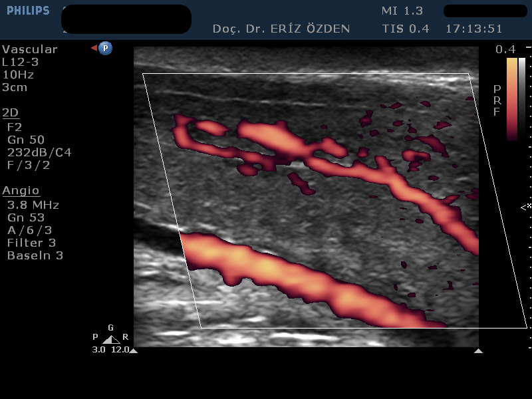Click the 2D gain value Gn 50
Screen dimensions: 532x399
(x=26, y=140)
